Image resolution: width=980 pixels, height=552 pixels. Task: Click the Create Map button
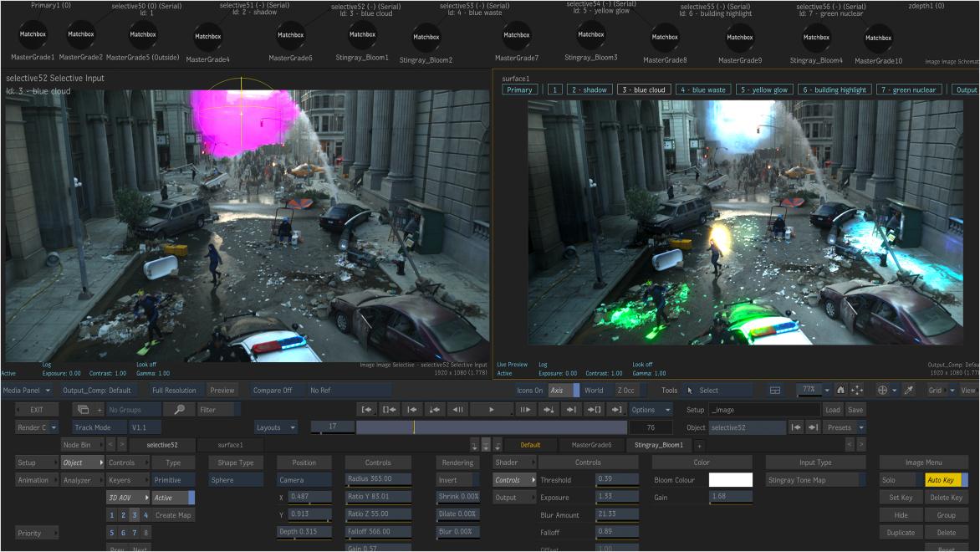(x=173, y=515)
